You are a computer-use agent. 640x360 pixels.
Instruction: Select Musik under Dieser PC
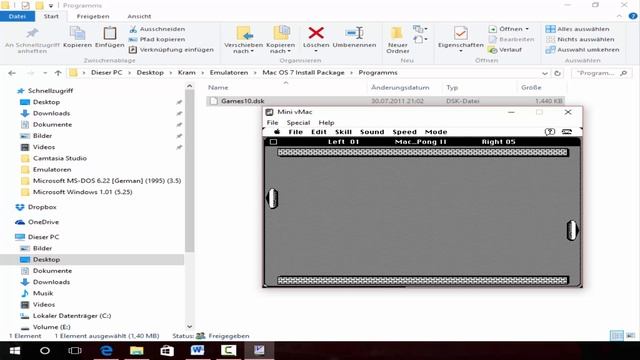coord(43,293)
